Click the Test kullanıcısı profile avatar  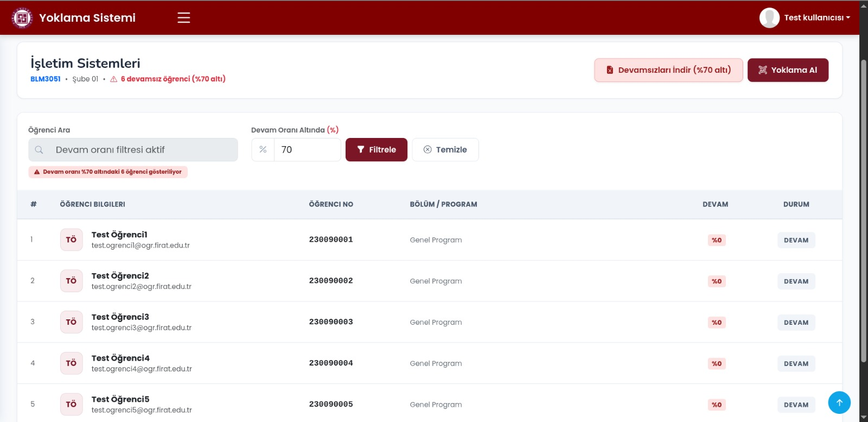pos(769,18)
